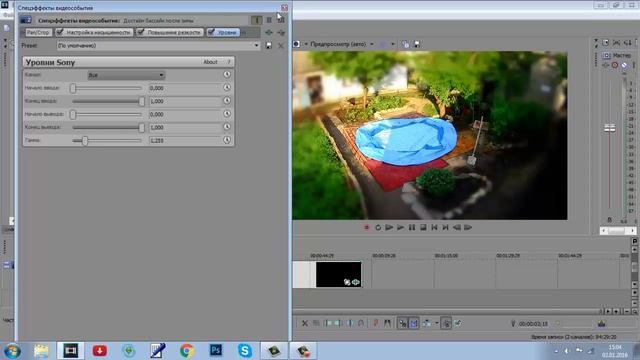Toggle Automatic Crossfades in timeline toolbar
Viewport: 640px width, 360px height.
pos(413,323)
